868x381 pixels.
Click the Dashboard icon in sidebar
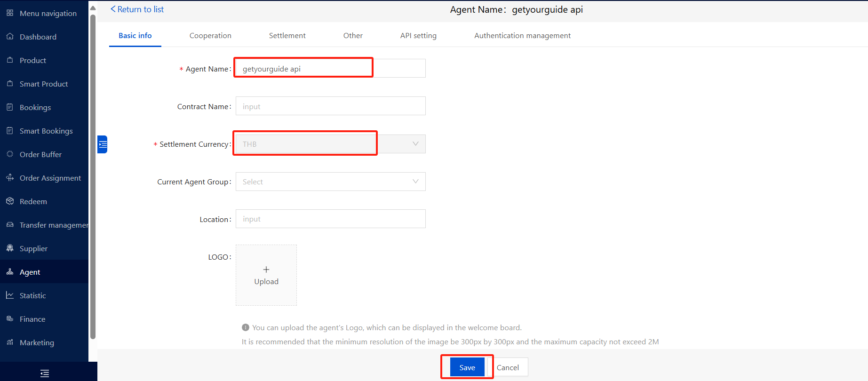point(10,37)
